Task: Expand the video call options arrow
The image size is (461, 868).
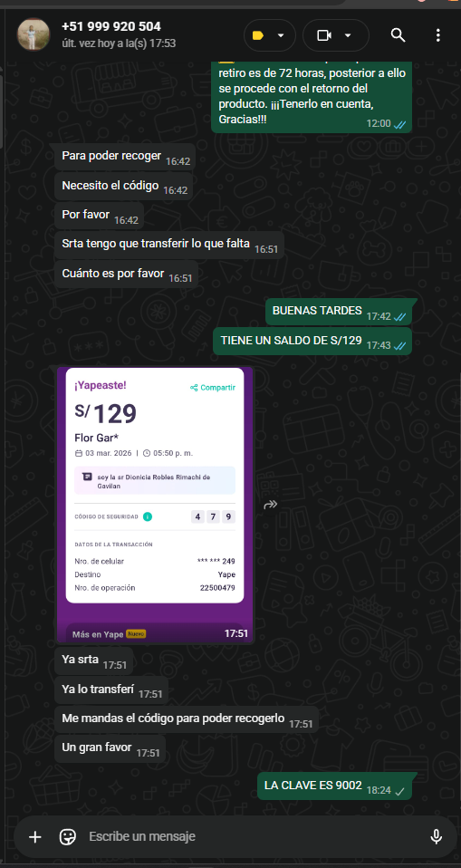Action: (348, 35)
